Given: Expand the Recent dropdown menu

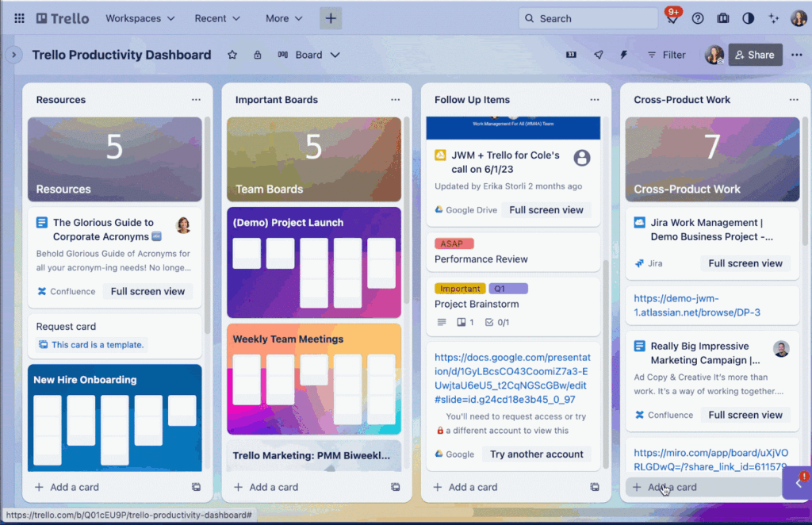Looking at the screenshot, I should 217,18.
